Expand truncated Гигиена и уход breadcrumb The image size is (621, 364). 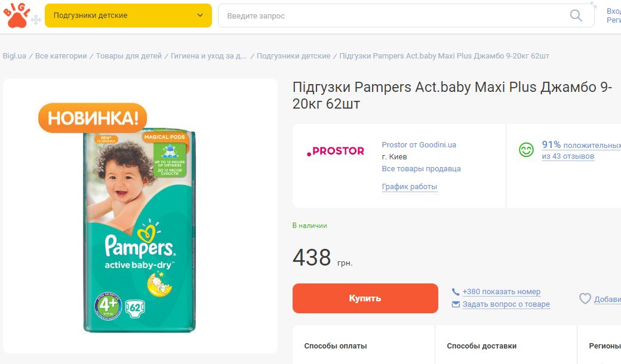[x=208, y=55]
